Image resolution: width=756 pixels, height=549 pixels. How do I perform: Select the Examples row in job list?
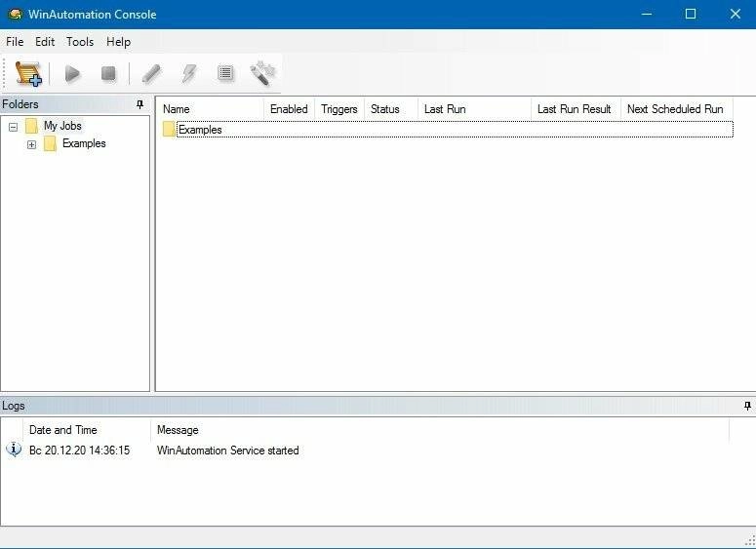point(448,129)
